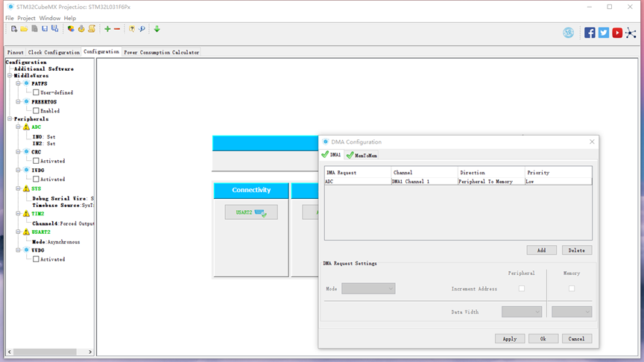
Task: Click the Add button in DMA Configuration
Action: [x=542, y=250]
